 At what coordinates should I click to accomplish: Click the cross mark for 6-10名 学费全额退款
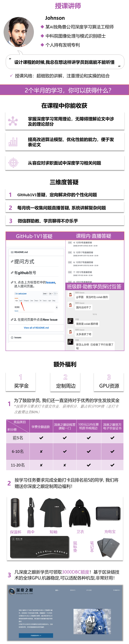41,452
